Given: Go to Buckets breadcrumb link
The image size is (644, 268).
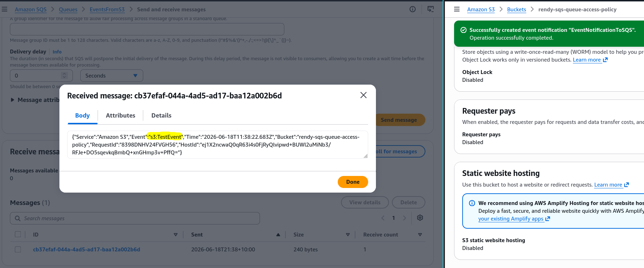Looking at the screenshot, I should (x=517, y=10).
